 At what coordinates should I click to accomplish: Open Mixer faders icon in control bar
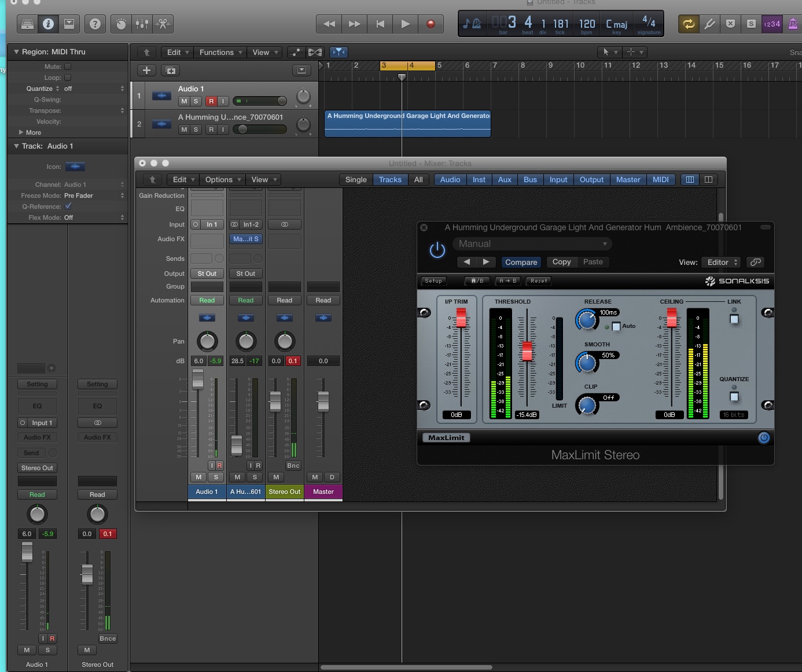pos(142,24)
